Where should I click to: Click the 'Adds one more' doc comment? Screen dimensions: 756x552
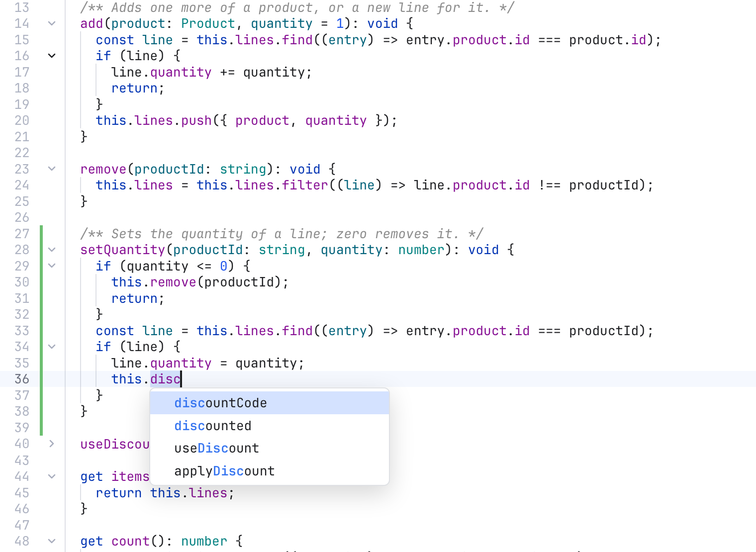tap(297, 7)
